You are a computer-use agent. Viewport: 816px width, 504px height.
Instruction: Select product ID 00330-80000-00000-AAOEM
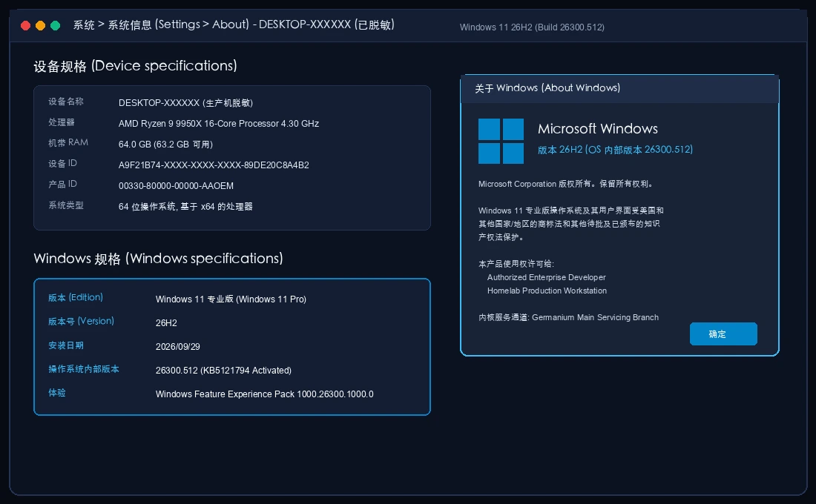176,186
